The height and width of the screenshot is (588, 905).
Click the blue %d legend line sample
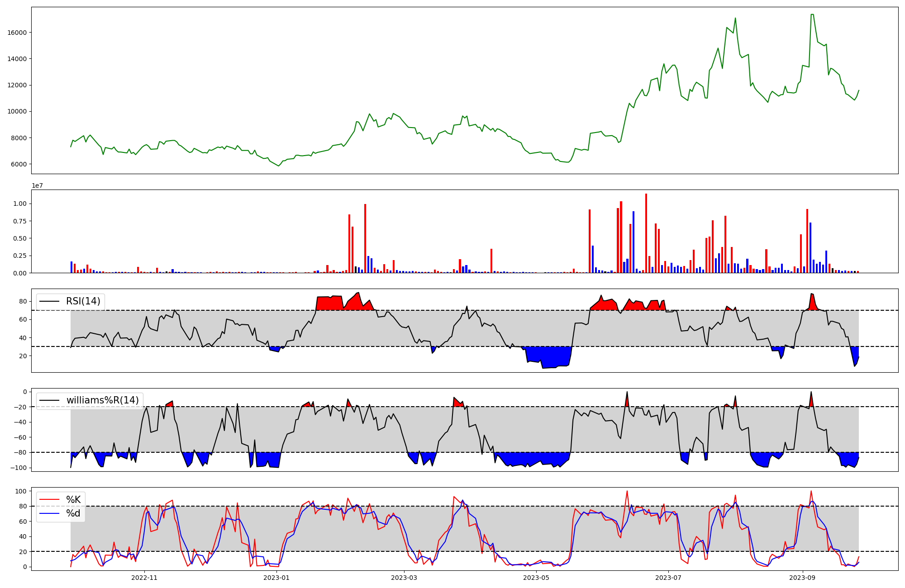click(50, 513)
